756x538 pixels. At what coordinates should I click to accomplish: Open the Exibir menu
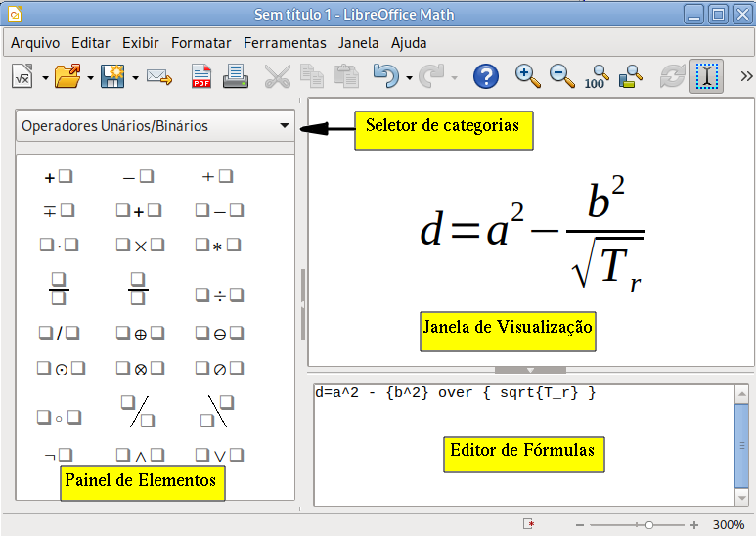point(140,43)
